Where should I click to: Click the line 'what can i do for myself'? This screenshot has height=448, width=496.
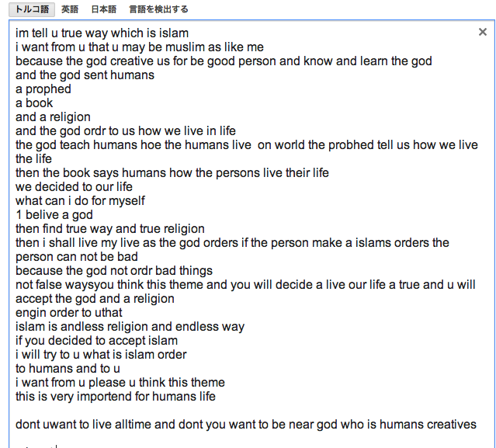pyautogui.click(x=80, y=201)
